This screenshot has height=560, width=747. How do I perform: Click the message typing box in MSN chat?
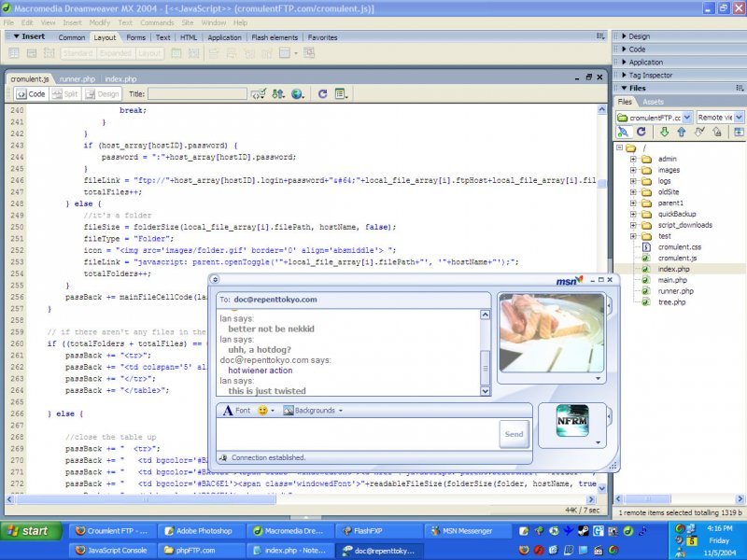click(x=358, y=434)
